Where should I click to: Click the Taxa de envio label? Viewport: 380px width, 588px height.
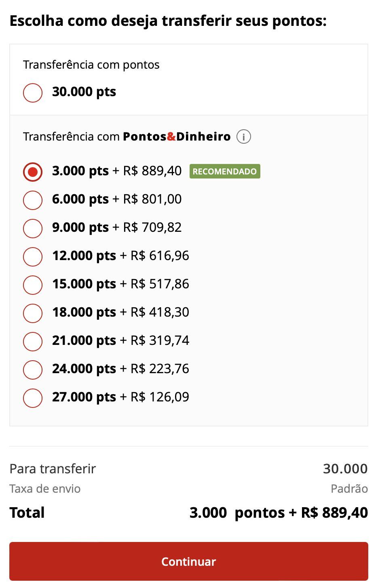(45, 489)
